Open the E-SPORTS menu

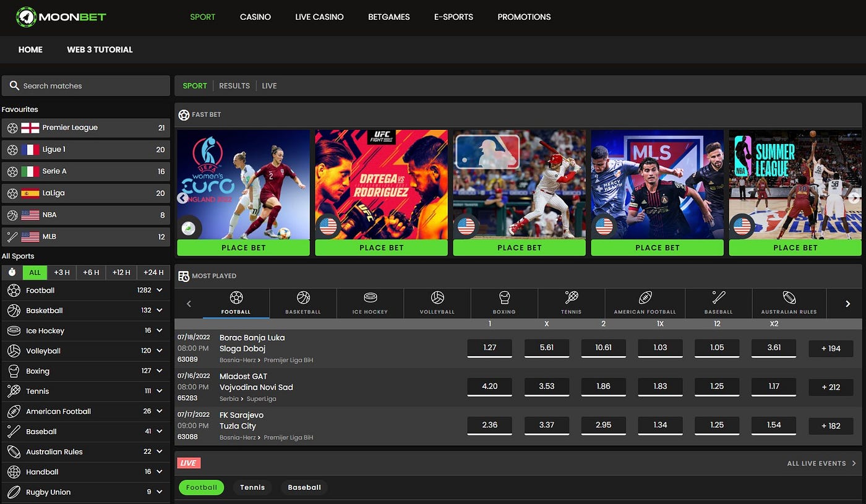pyautogui.click(x=453, y=17)
